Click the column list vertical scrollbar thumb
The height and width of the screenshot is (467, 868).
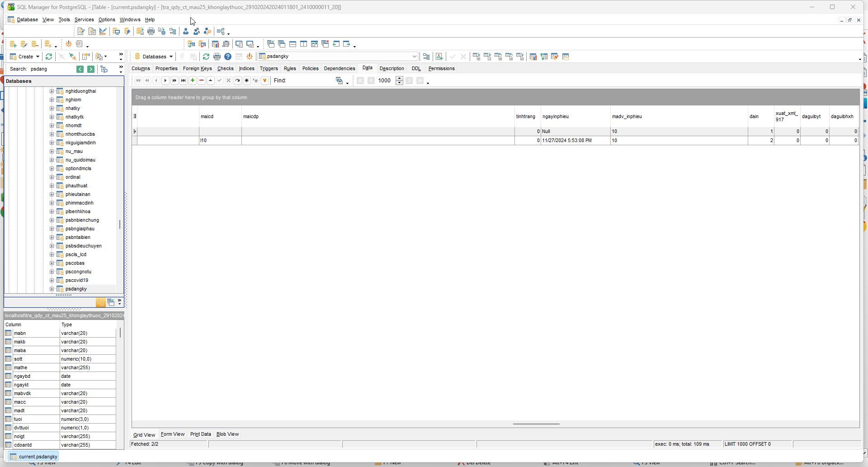[x=120, y=333]
